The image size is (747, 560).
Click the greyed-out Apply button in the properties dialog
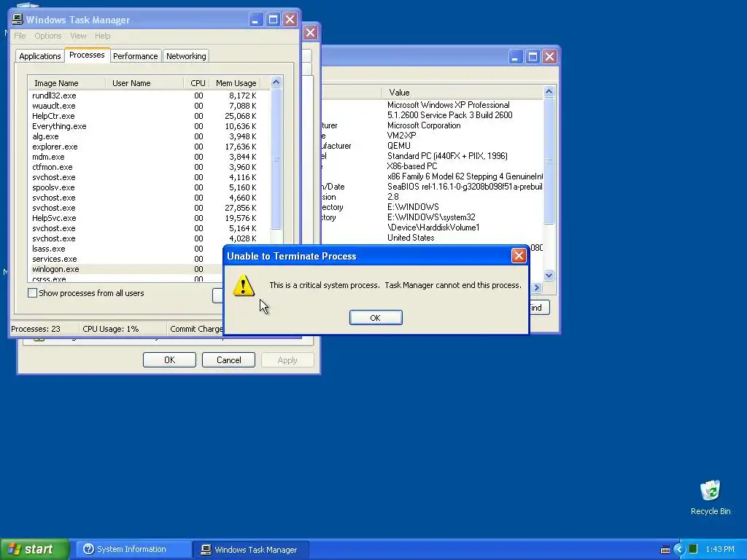287,360
